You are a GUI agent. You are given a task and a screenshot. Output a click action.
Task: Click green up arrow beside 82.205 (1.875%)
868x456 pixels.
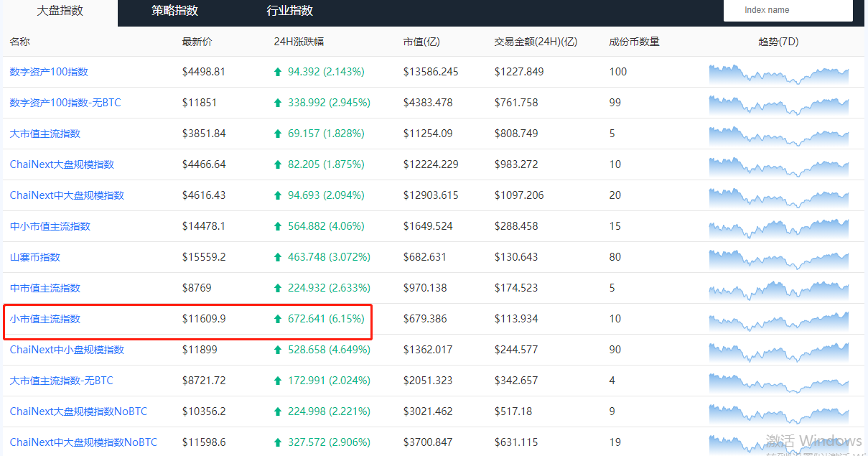pyautogui.click(x=278, y=164)
